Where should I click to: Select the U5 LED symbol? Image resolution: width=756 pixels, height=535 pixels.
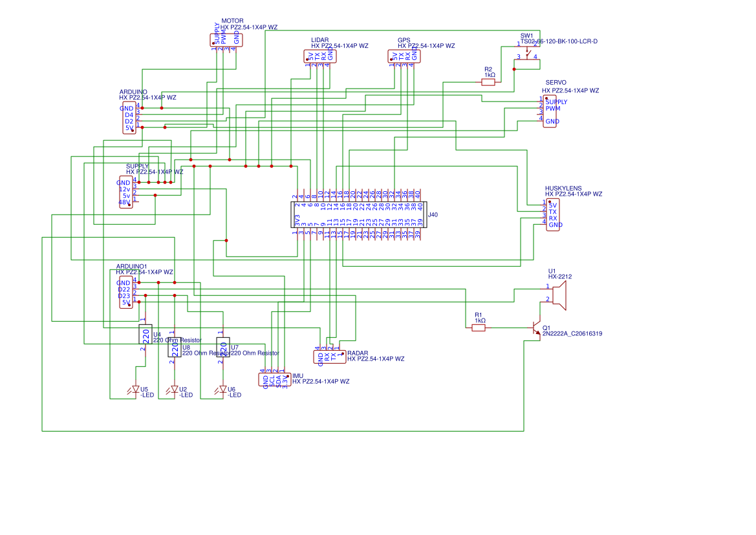[135, 390]
